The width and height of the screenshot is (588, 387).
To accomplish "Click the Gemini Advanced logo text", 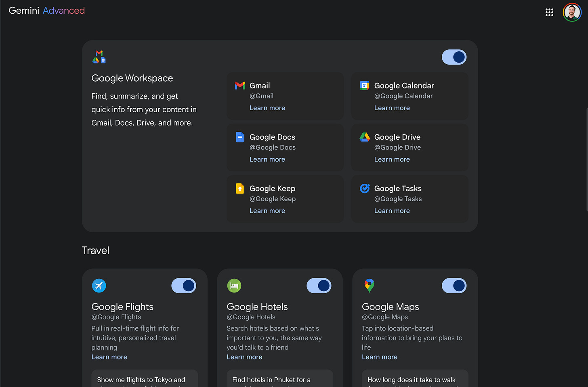I will point(47,11).
